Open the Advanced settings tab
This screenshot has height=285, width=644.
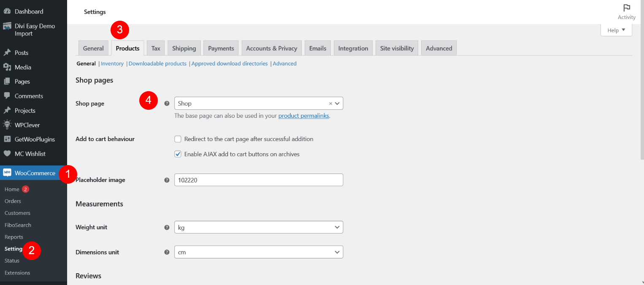pyautogui.click(x=439, y=48)
